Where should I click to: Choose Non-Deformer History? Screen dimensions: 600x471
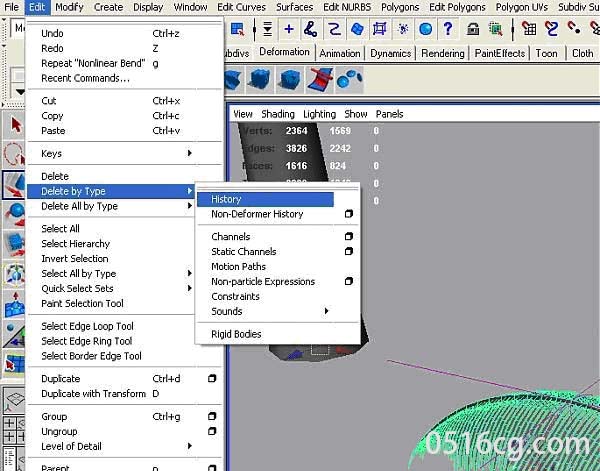(257, 214)
